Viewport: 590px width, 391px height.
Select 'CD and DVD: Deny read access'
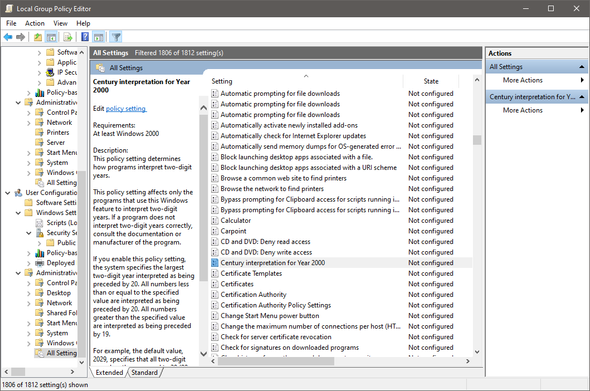(341, 242)
